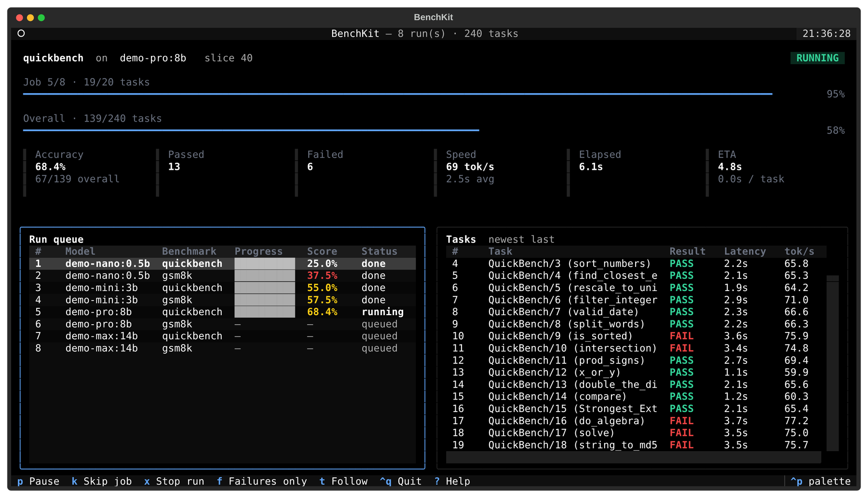
Task: Select task QuickBench/12 (x_or_y)
Action: (636, 373)
